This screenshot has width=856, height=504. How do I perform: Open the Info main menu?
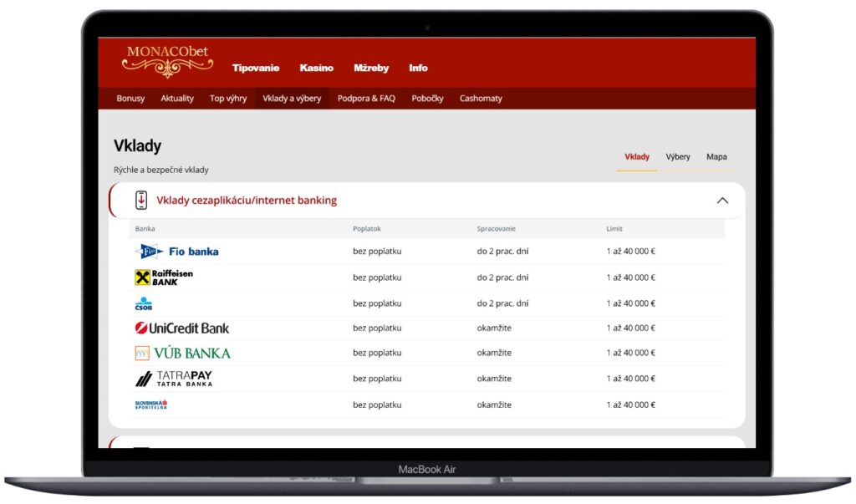(418, 68)
